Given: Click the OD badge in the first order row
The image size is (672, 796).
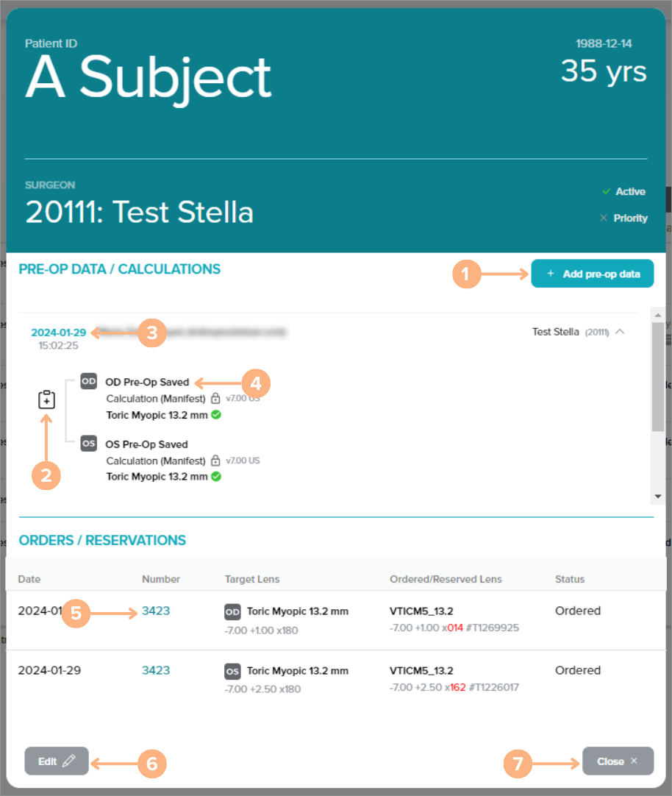Looking at the screenshot, I should tap(232, 611).
